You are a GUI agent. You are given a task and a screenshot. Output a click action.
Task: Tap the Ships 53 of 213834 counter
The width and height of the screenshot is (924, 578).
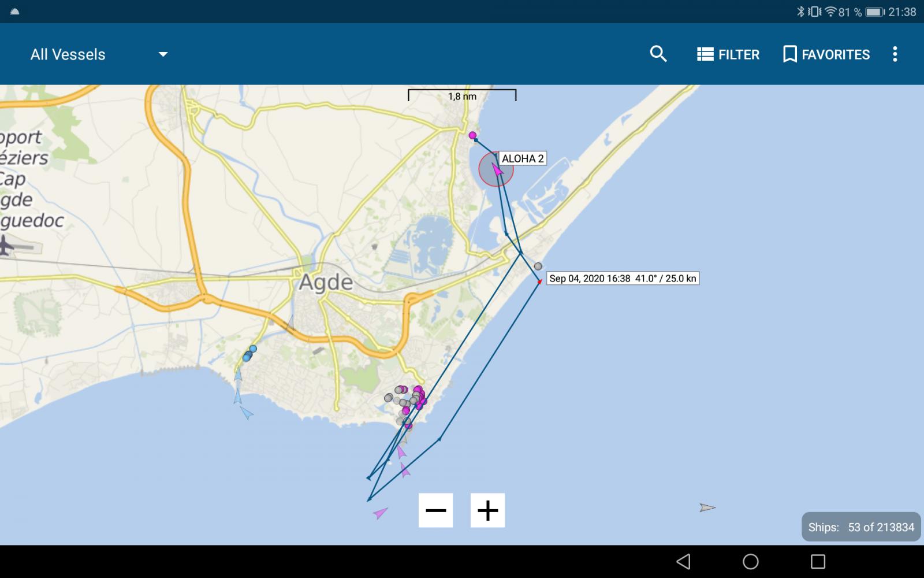tap(861, 527)
